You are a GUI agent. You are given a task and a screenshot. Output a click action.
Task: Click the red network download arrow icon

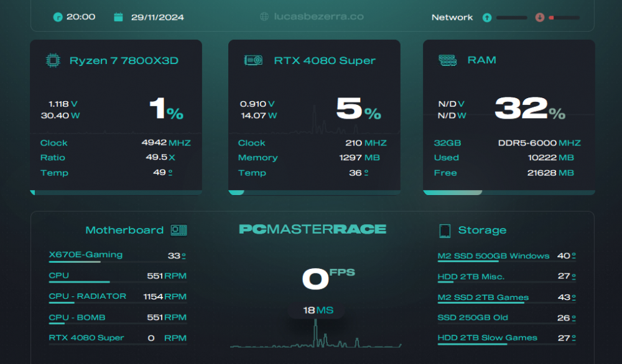[539, 17]
